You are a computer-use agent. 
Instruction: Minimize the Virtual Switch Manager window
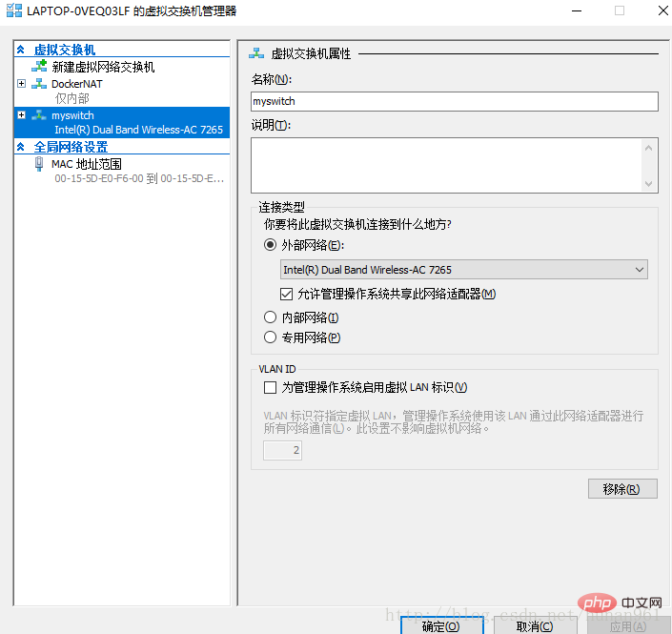(577, 10)
